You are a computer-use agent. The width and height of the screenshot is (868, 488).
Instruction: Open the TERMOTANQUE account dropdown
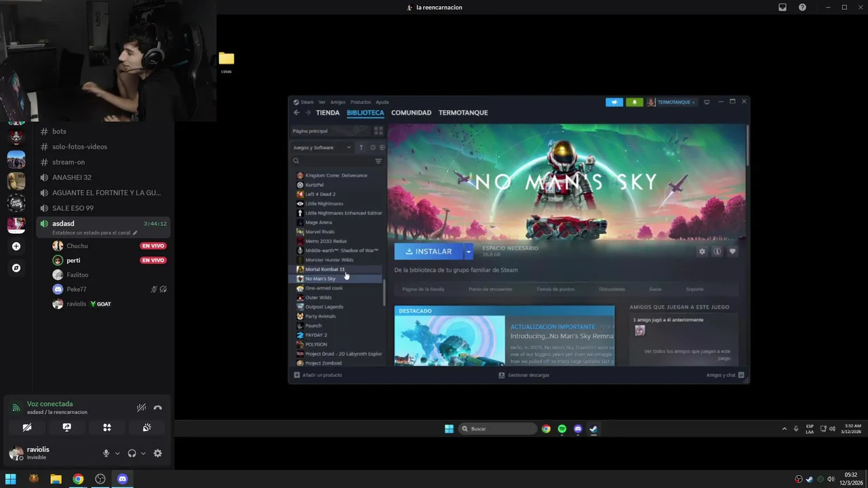click(671, 102)
